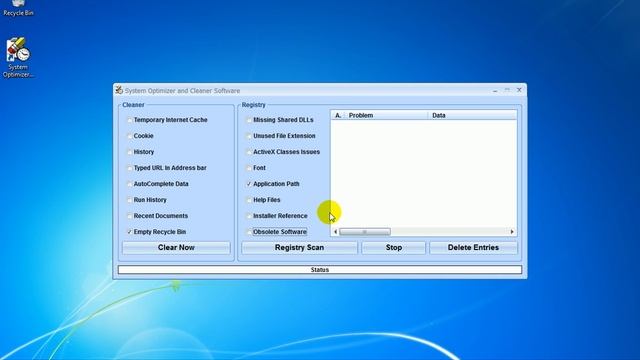Screen dimensions: 640x360
Task: Enable the Temporary Internet Cache checkbox
Action: click(x=129, y=120)
